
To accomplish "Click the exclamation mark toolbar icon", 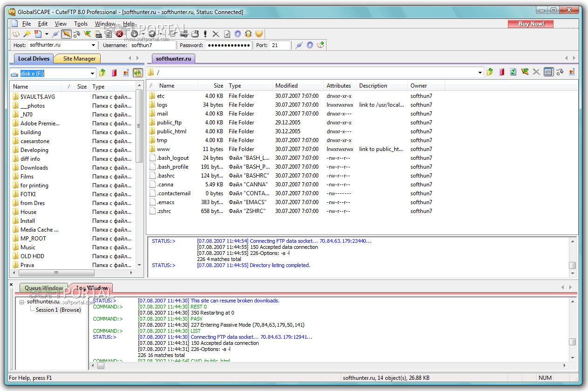I will tap(205, 34).
